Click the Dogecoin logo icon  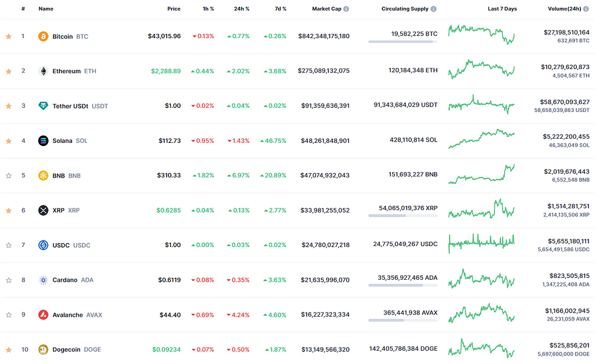[x=43, y=349]
